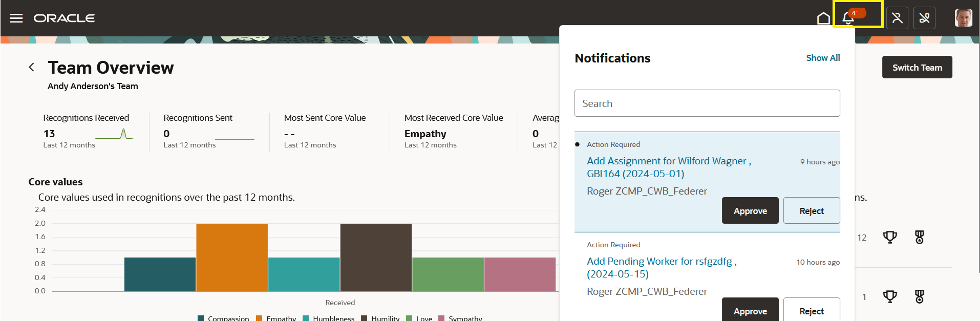Screen dimensions: 980x321
Task: Click Most Received Core Value Empathy
Action: 425,134
